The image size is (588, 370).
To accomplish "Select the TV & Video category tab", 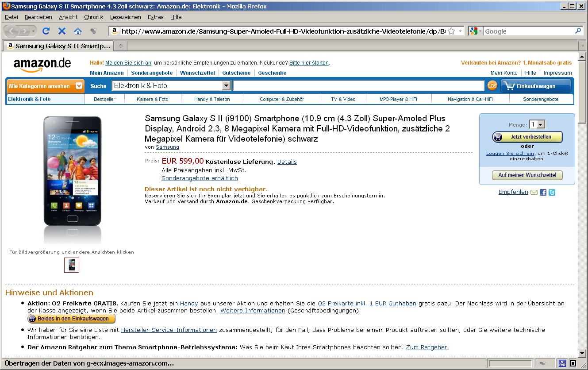I will point(343,99).
